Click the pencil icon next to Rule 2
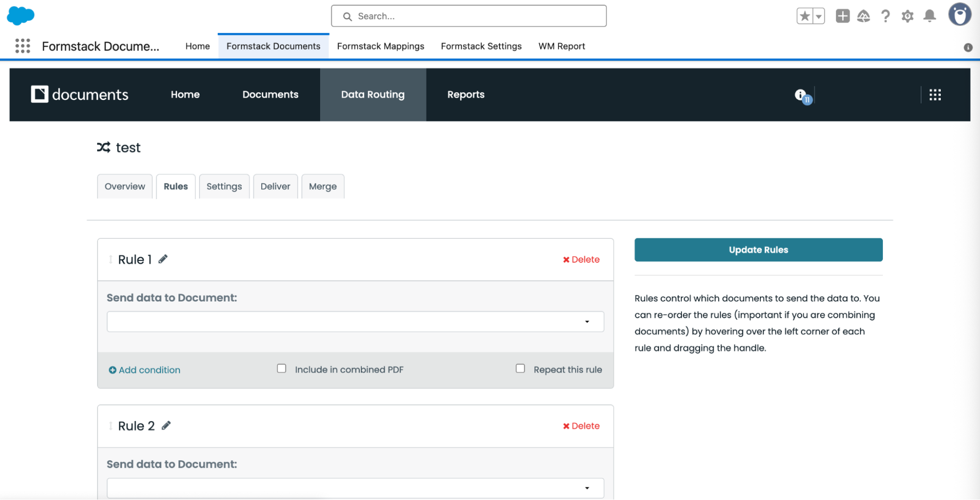Screen dimensions: 980x500 pos(166,425)
